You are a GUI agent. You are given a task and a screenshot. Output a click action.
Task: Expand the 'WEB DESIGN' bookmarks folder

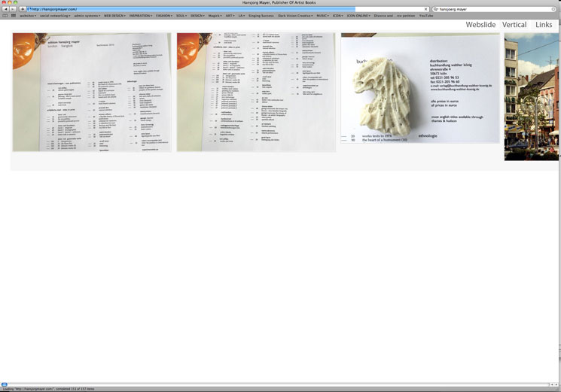click(114, 15)
